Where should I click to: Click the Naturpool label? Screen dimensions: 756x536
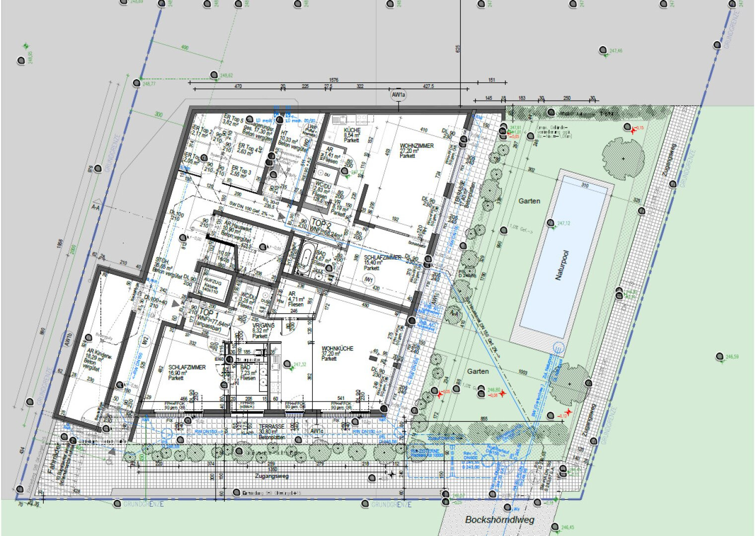point(561,266)
